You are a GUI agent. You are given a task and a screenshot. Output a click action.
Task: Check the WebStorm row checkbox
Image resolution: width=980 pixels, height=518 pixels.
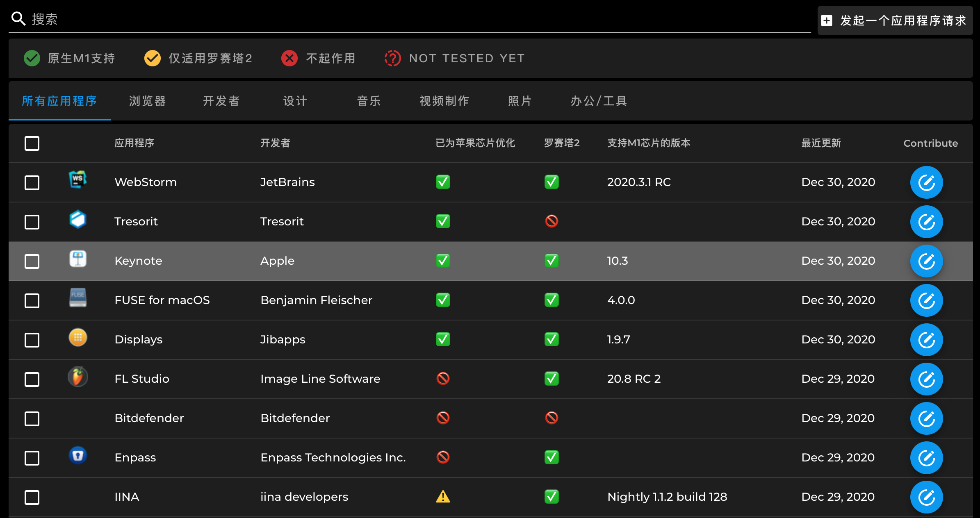coord(32,182)
